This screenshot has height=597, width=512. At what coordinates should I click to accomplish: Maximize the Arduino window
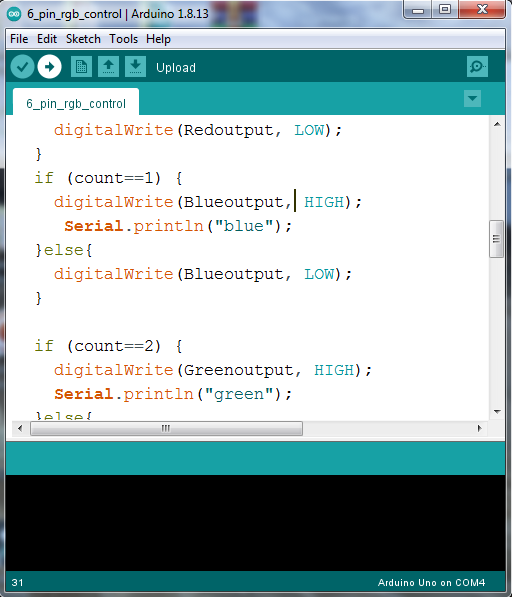(x=445, y=10)
